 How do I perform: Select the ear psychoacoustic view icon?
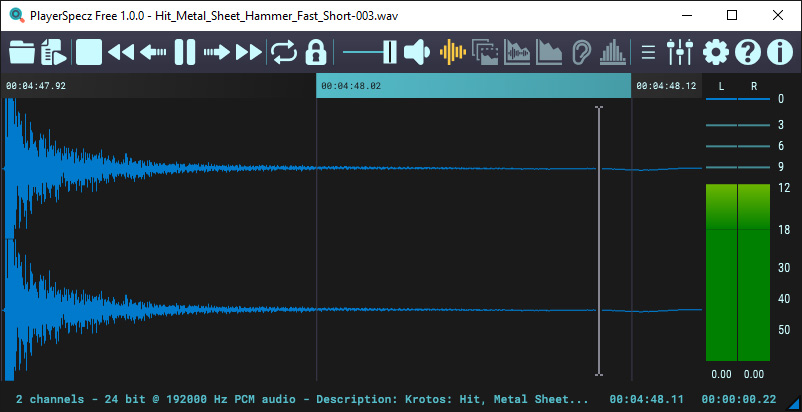point(583,51)
